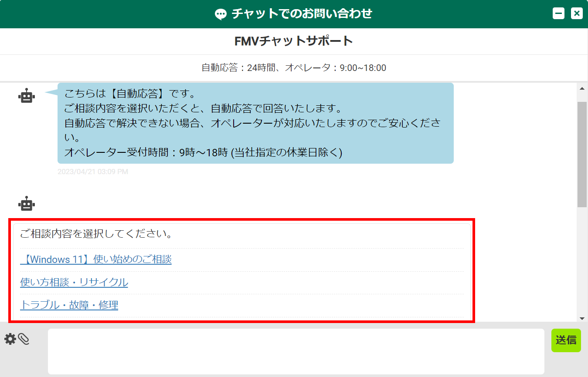This screenshot has height=377, width=588.
Task: Focus the message text input box
Action: tap(296, 351)
